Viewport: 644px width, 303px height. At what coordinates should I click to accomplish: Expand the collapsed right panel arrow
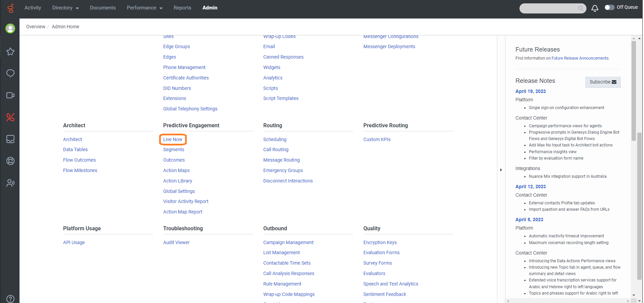[x=501, y=170]
